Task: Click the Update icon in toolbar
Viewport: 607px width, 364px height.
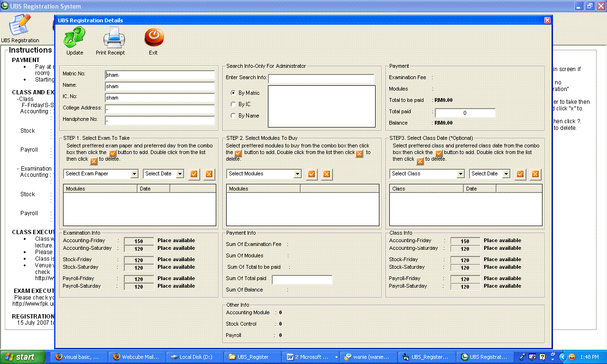Action: pyautogui.click(x=74, y=38)
